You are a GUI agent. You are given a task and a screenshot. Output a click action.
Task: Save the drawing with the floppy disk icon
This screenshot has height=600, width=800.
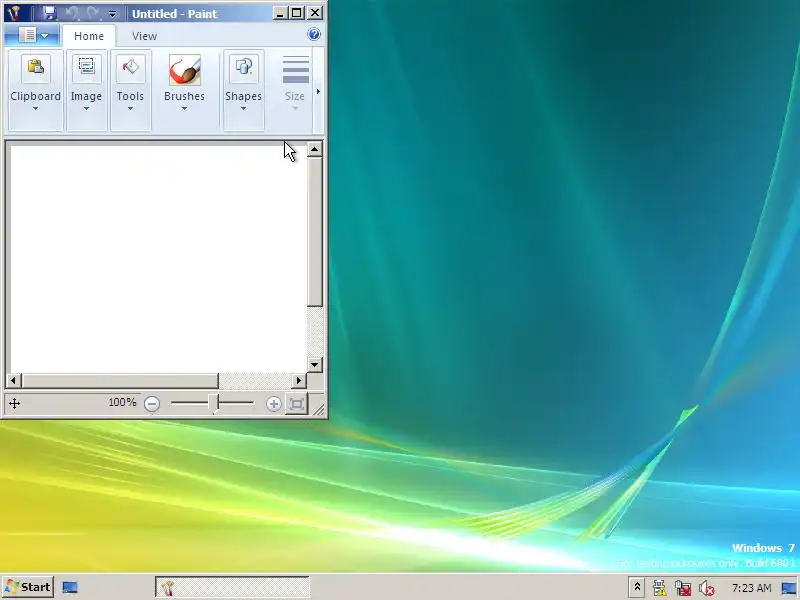click(49, 13)
